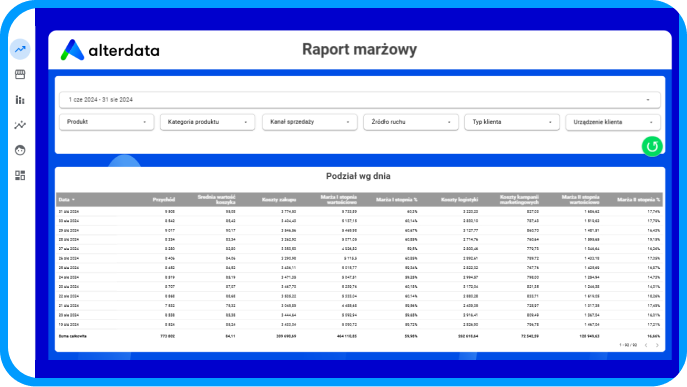Select the 31 sie 2024 row date
Image resolution: width=687 pixels, height=387 pixels.
(69, 212)
